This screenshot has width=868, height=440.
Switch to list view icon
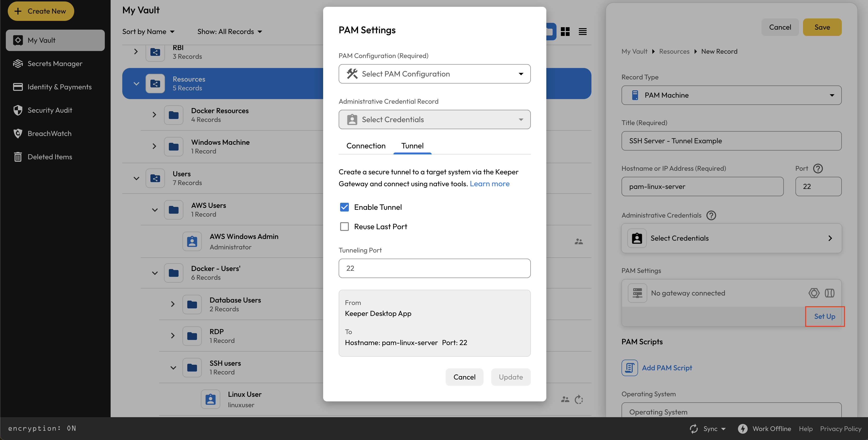583,32
